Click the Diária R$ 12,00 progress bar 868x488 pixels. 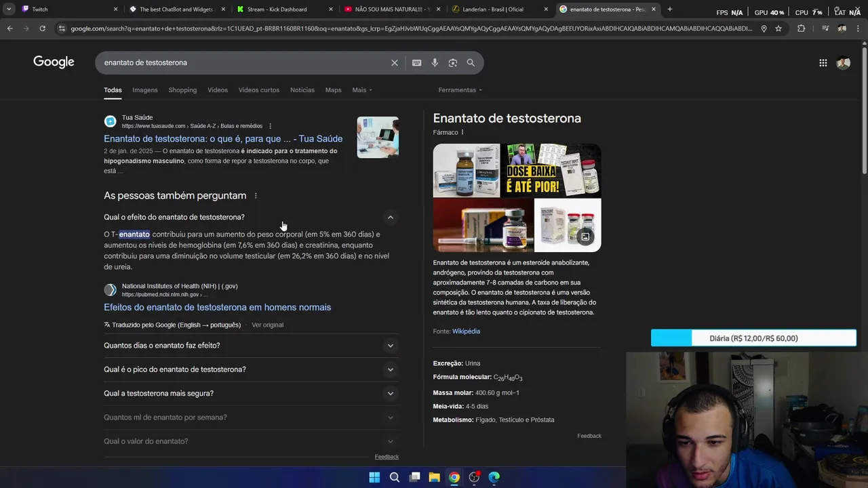753,338
